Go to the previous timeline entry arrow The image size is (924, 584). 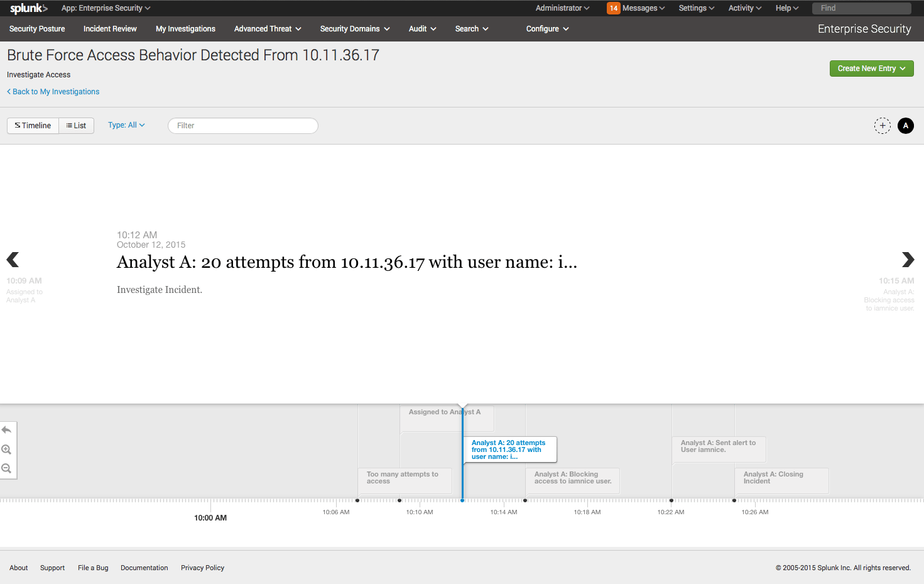(x=13, y=260)
